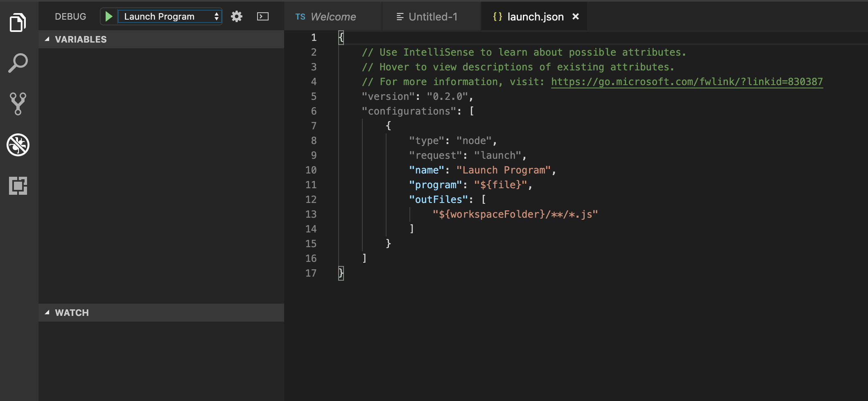The image size is (868, 401).
Task: Close the launch.json tab
Action: click(x=576, y=16)
